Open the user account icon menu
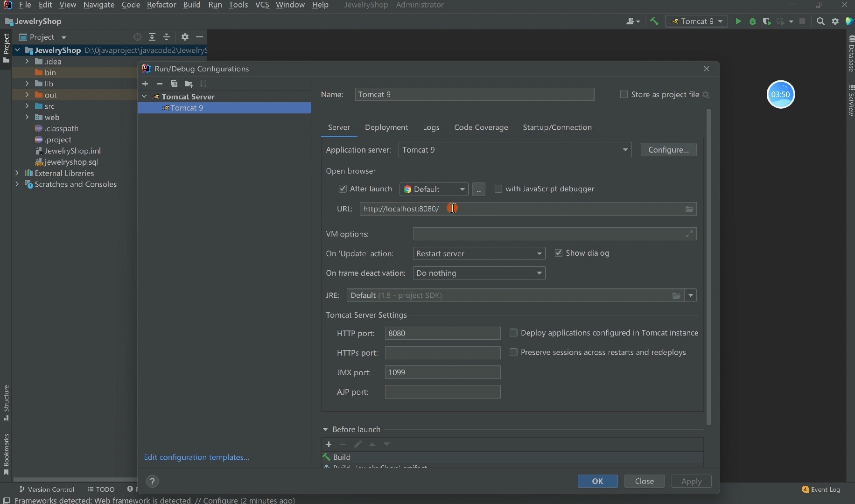Screen dimensions: 855x504 [x=633, y=21]
